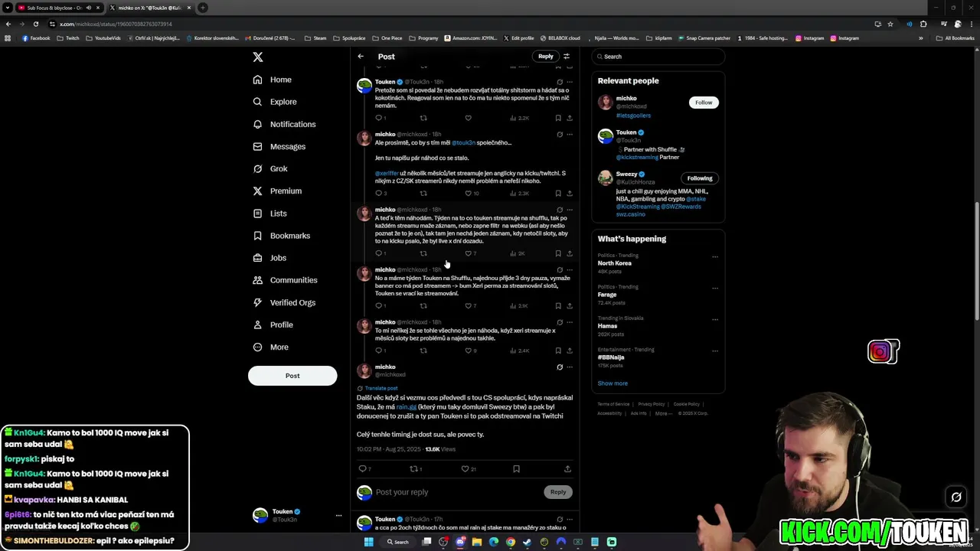
Task: Click browser reload button
Action: tap(35, 24)
